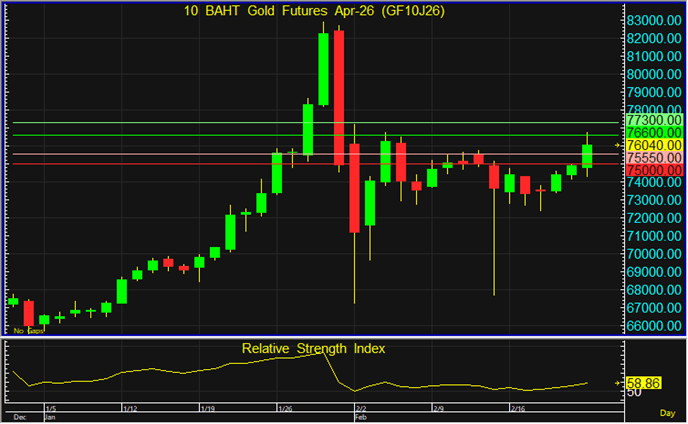Viewport: 688px width, 424px height.
Task: Click the 2/16 date marker on time axis
Action: pyautogui.click(x=519, y=408)
